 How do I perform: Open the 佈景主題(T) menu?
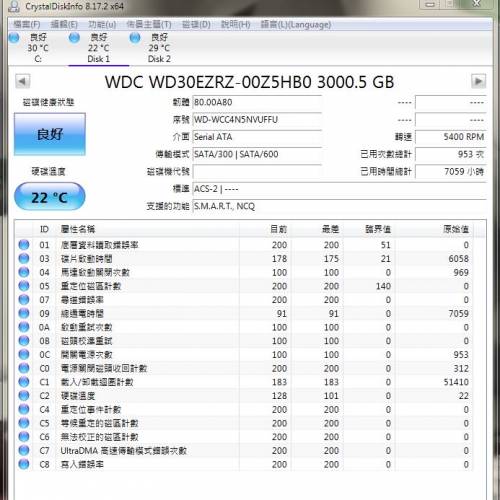(x=149, y=24)
